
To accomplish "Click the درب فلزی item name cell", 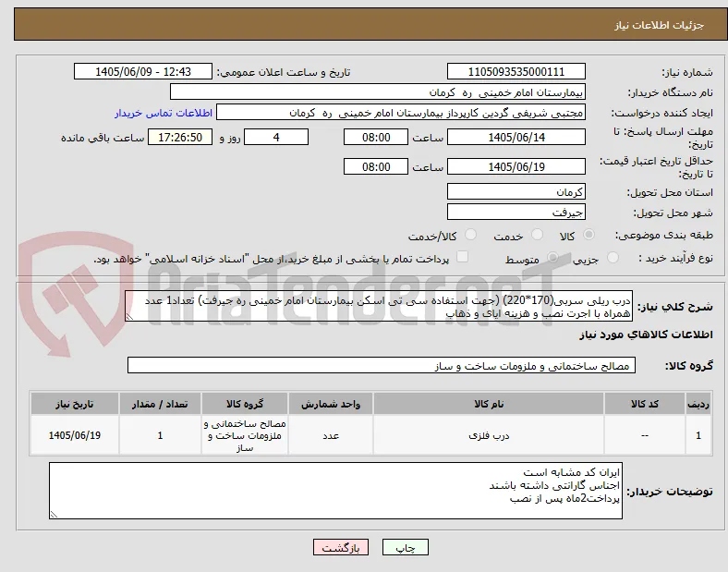I will click(489, 435).
